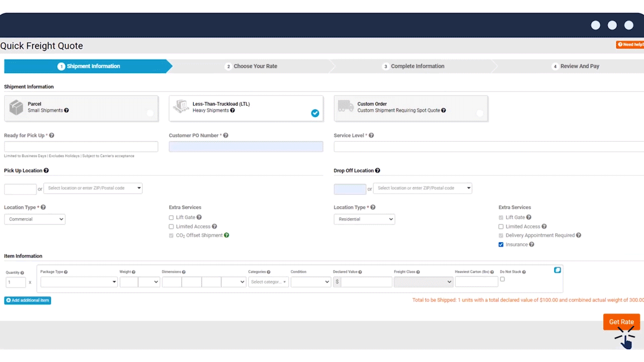Click the Weight help icon
This screenshot has width=644, height=362.
tap(134, 272)
